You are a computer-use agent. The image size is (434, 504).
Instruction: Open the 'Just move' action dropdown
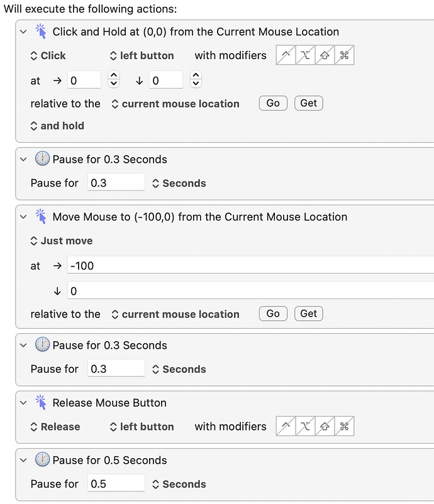tap(62, 241)
